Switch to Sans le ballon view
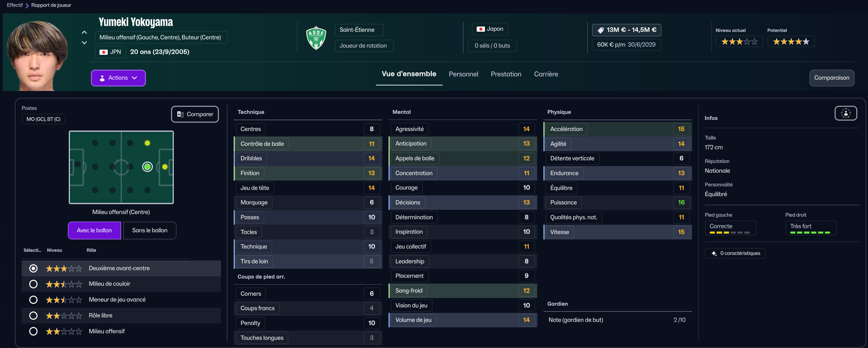Viewport: 868px width, 348px height. tap(150, 231)
